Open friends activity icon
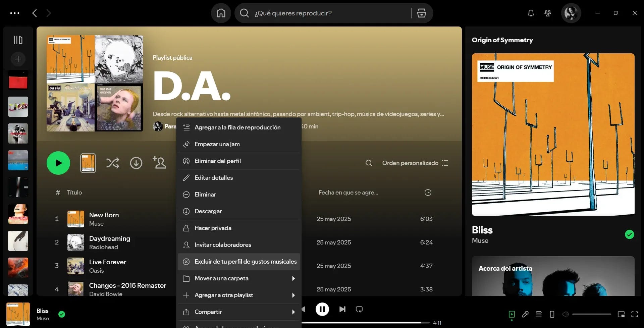The height and width of the screenshot is (328, 644). tap(548, 13)
